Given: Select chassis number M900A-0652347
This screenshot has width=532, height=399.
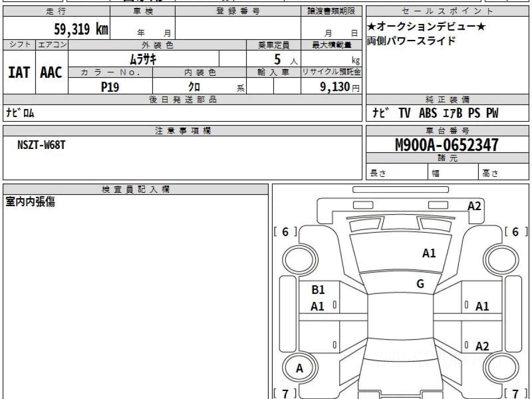Looking at the screenshot, I should (x=447, y=145).
